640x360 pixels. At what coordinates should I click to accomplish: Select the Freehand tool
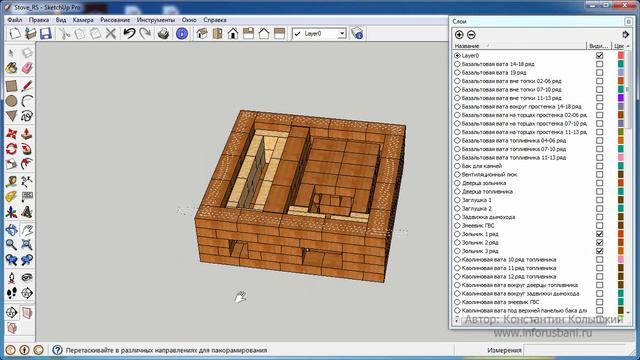(x=27, y=116)
